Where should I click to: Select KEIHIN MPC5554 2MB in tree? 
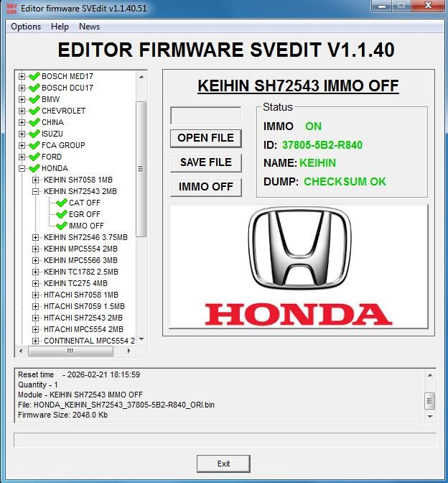click(x=80, y=249)
